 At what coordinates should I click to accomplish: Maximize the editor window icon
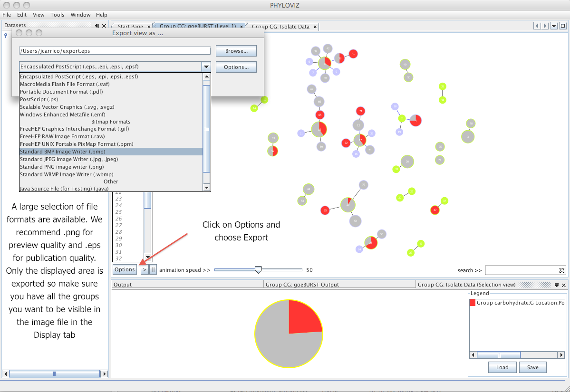click(x=563, y=26)
